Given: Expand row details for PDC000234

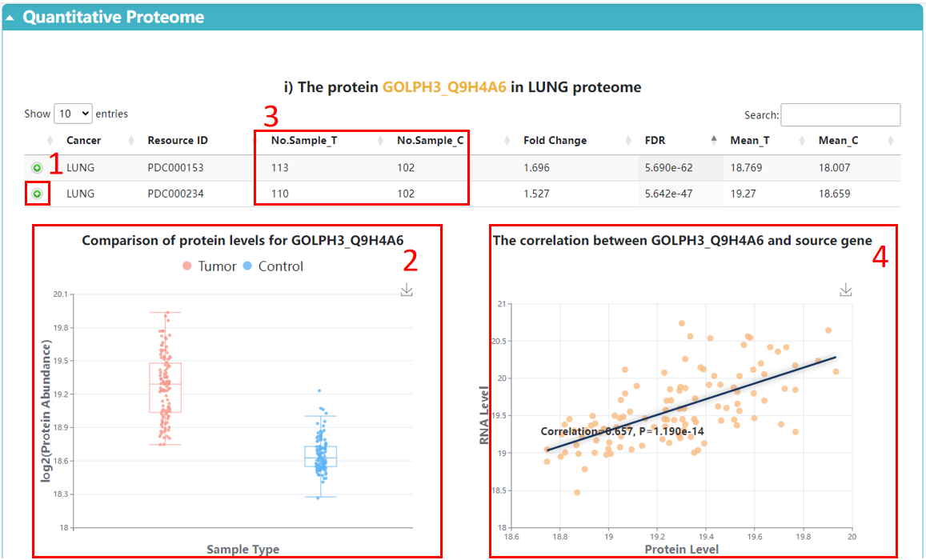Looking at the screenshot, I should (37, 194).
